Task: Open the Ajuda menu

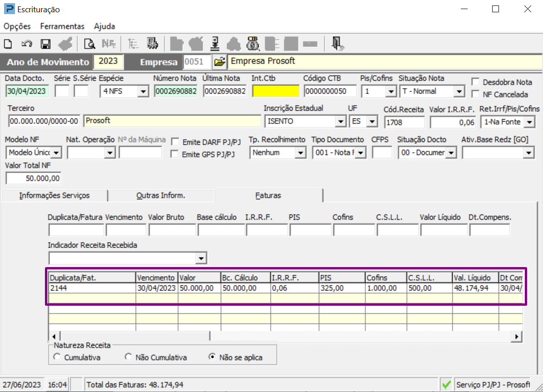Action: click(104, 26)
